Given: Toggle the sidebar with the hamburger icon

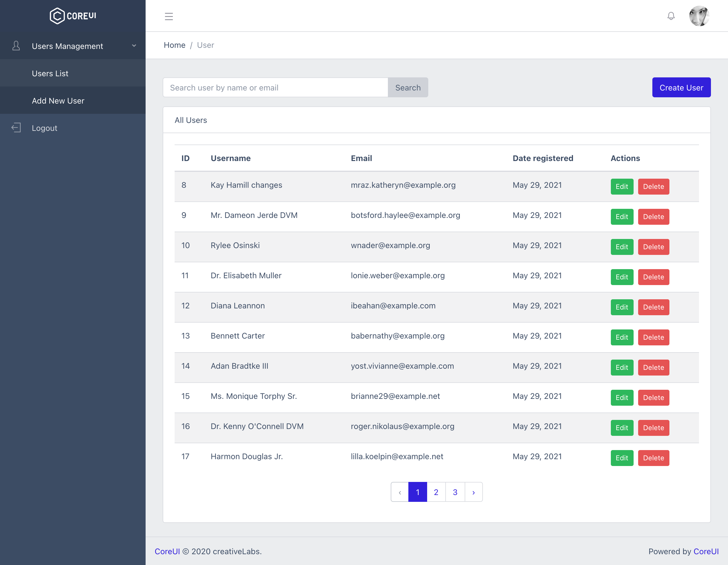Looking at the screenshot, I should coord(169,16).
